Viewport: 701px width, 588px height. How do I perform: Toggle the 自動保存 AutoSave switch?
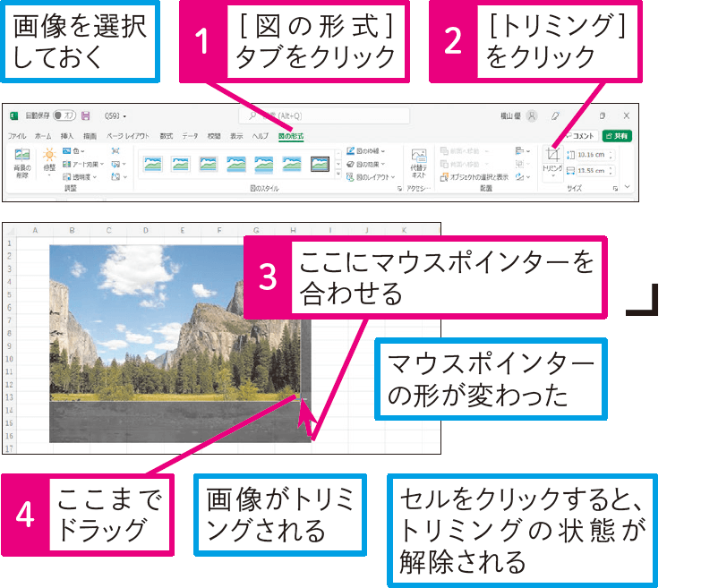point(64,115)
